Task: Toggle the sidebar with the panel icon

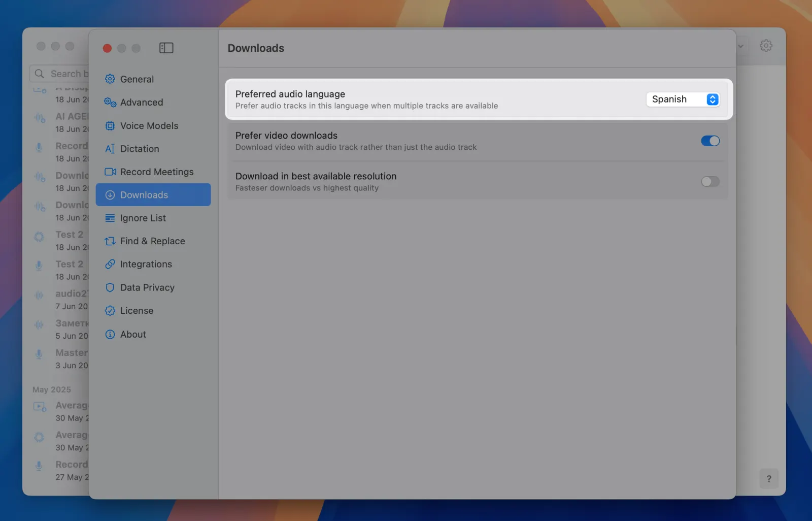Action: point(166,48)
